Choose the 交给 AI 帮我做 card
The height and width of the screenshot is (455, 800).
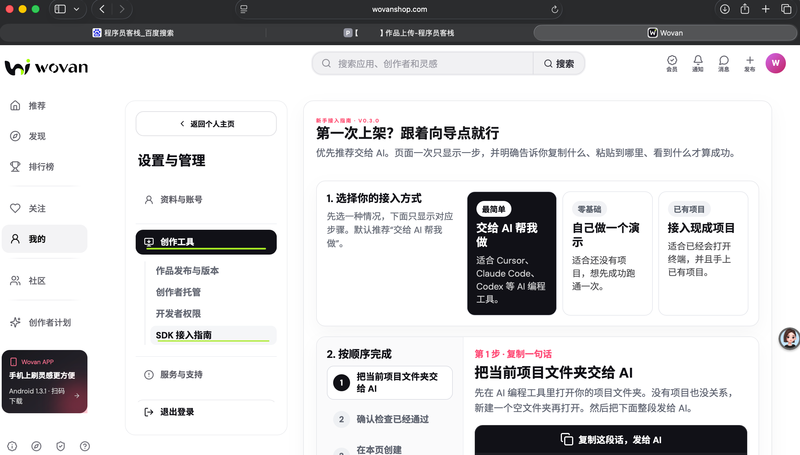[x=511, y=253]
